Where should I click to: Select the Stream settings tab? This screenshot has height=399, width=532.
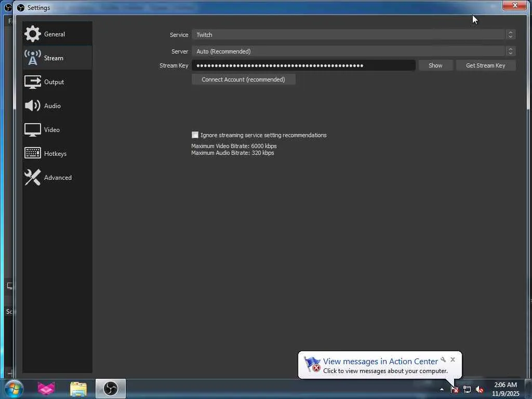coord(57,58)
